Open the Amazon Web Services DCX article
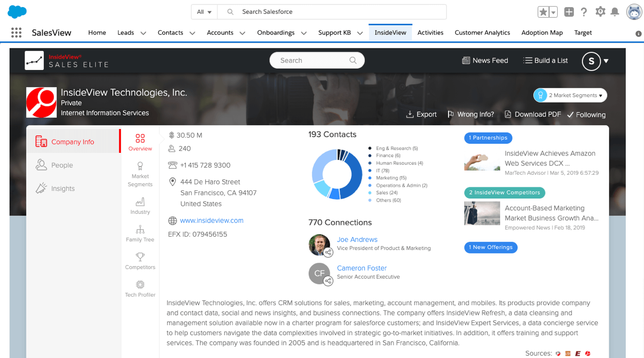644x358 pixels. click(550, 158)
